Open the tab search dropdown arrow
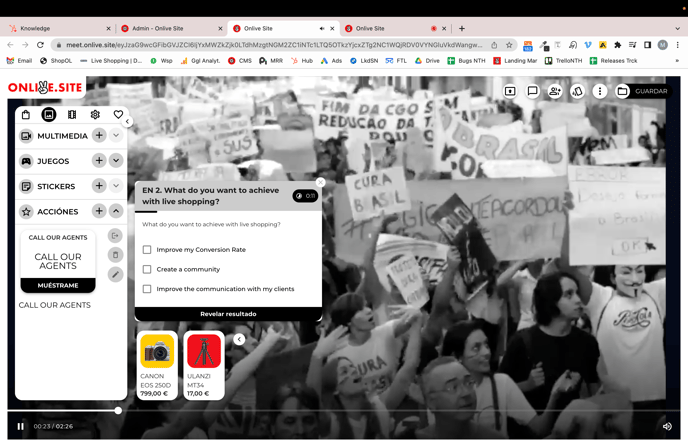This screenshot has width=688, height=447. coord(677,29)
